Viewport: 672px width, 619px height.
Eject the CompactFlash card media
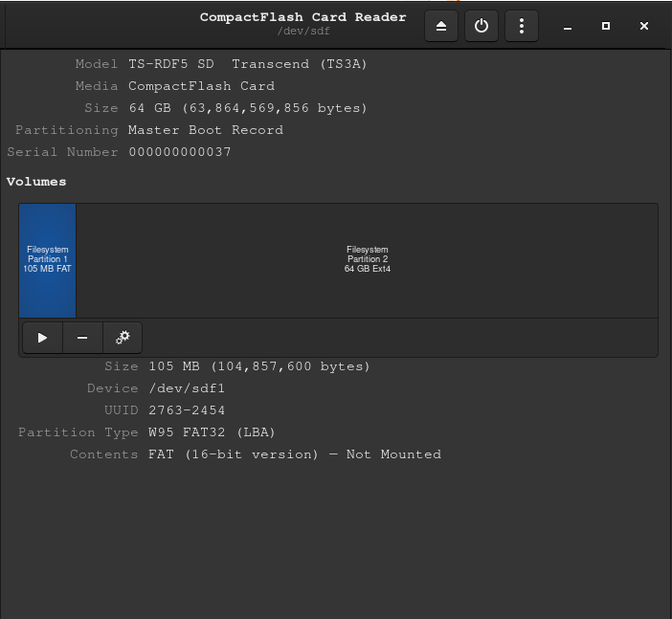pyautogui.click(x=441, y=26)
